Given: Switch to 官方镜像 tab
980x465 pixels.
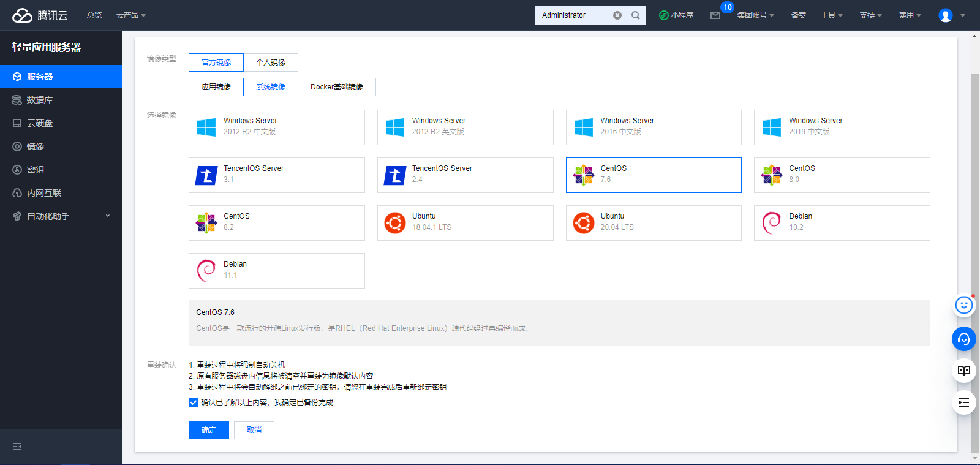Looking at the screenshot, I should pos(216,62).
